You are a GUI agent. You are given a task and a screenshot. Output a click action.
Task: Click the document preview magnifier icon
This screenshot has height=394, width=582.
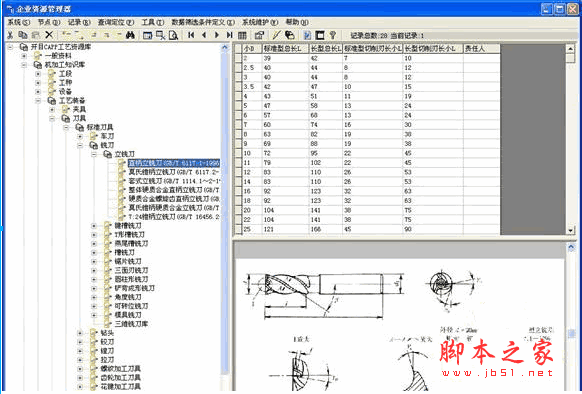coord(173,35)
